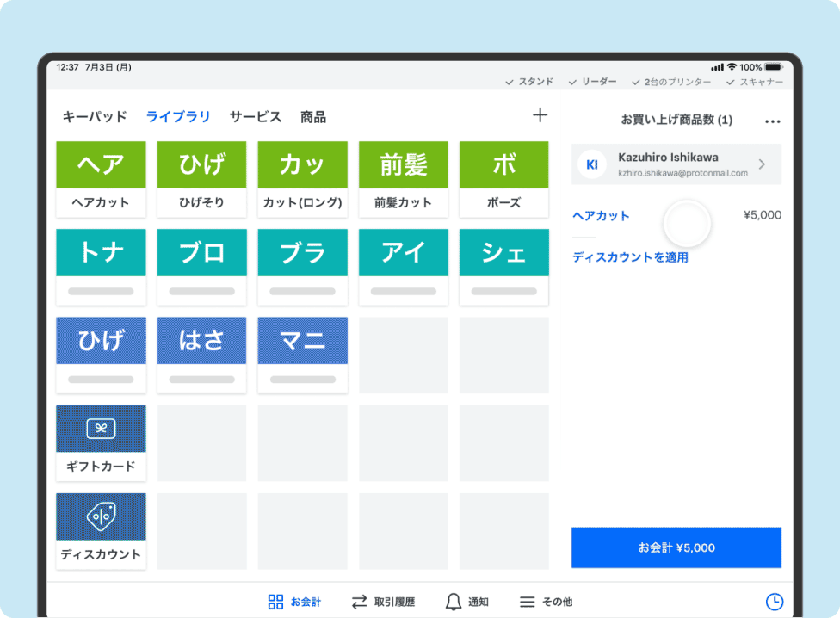The image size is (840, 618).
Task: Select the お会計 checkout grid icon
Action: pos(274,601)
